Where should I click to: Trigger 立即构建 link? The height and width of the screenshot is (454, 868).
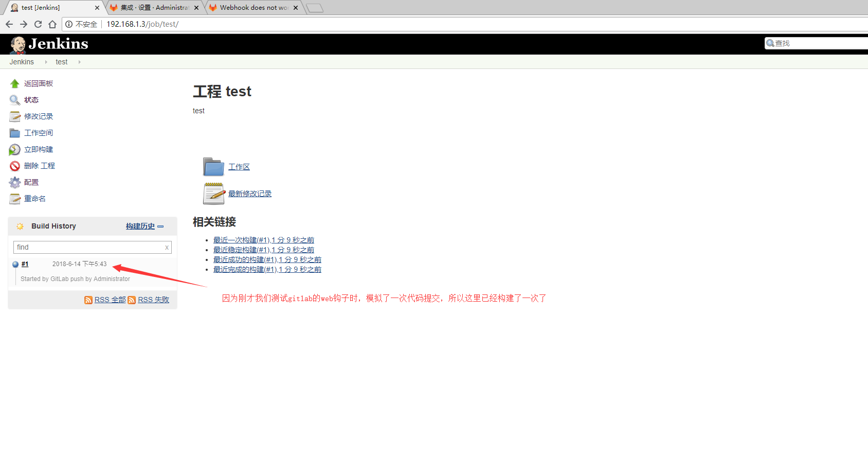pyautogui.click(x=39, y=149)
